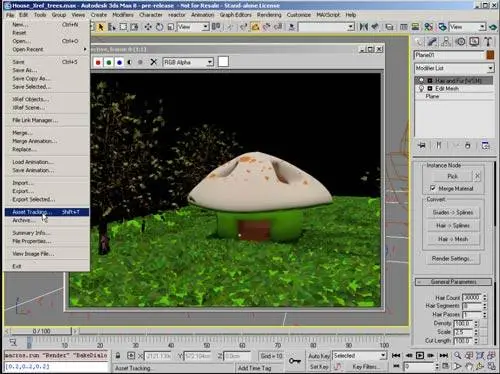Expand the Hair and Fur modifier plus box
The height and width of the screenshot is (374, 500).
[x=430, y=80]
